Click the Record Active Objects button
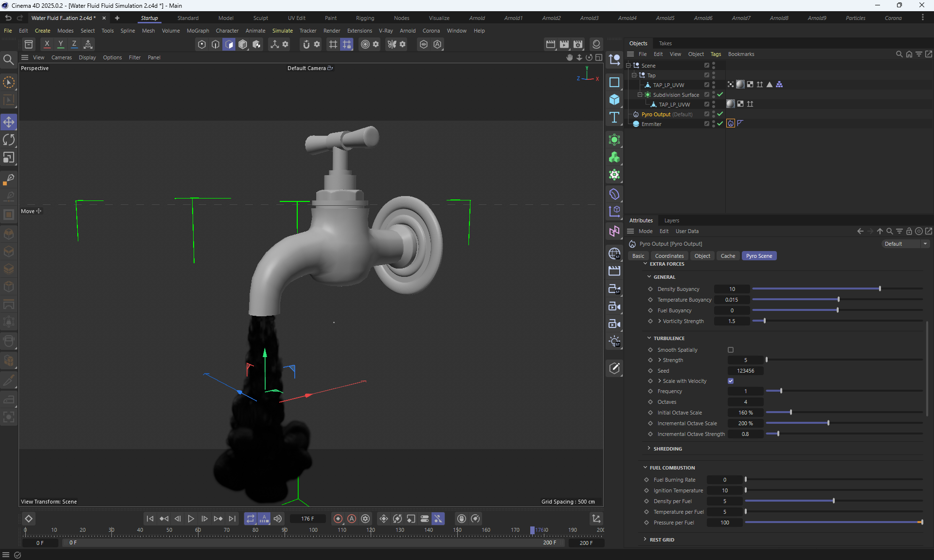Screen dimensions: 934x560 click(338, 519)
